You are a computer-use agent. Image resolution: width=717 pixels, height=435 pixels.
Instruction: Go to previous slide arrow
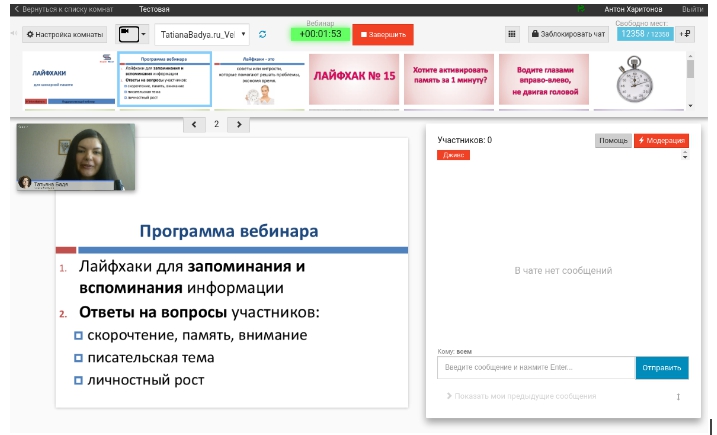pos(194,124)
